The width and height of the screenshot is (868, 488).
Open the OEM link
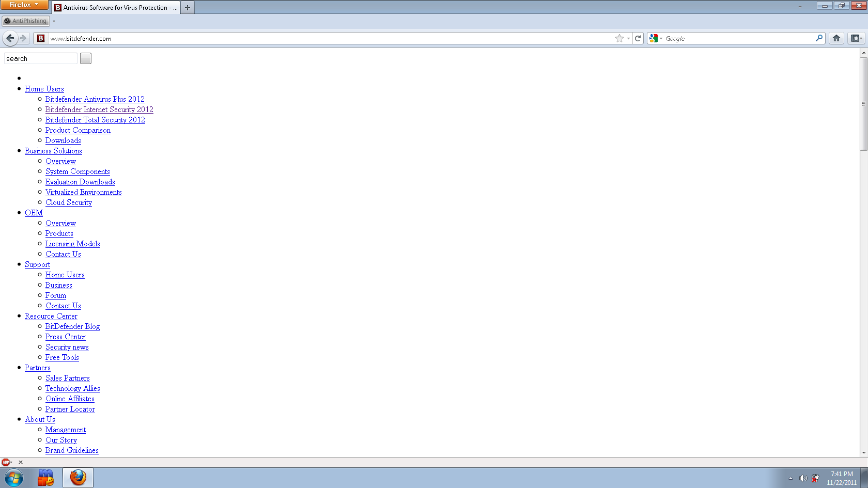click(34, 213)
